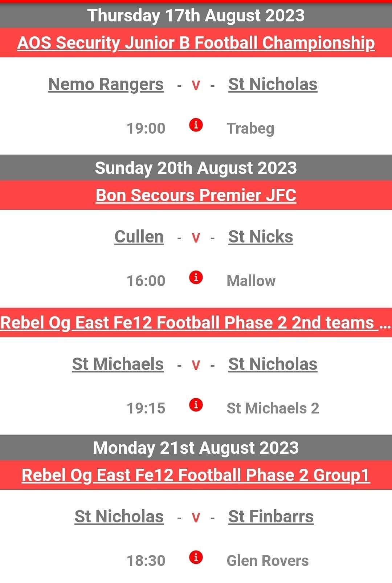Click the St Michaels 2 venue name
392x583 pixels.
pos(273,408)
